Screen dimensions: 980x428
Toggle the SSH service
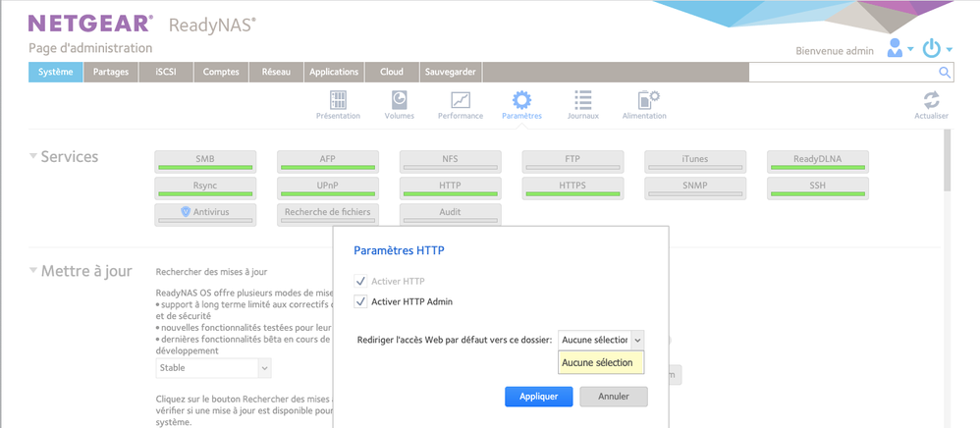818,188
